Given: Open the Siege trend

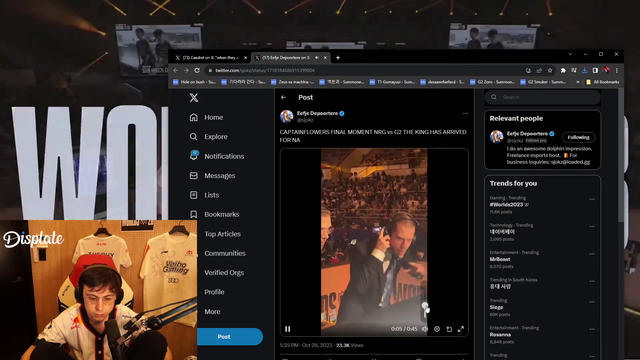Looking at the screenshot, I should [x=496, y=307].
